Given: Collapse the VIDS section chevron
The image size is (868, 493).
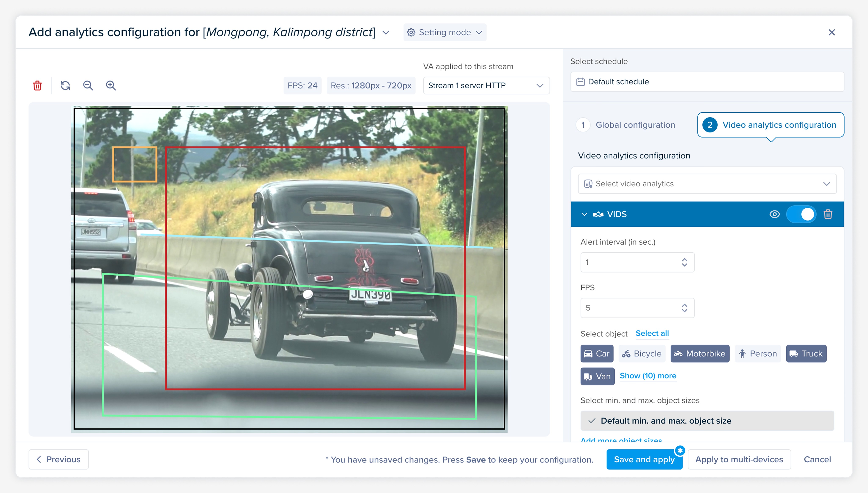Looking at the screenshot, I should point(584,214).
